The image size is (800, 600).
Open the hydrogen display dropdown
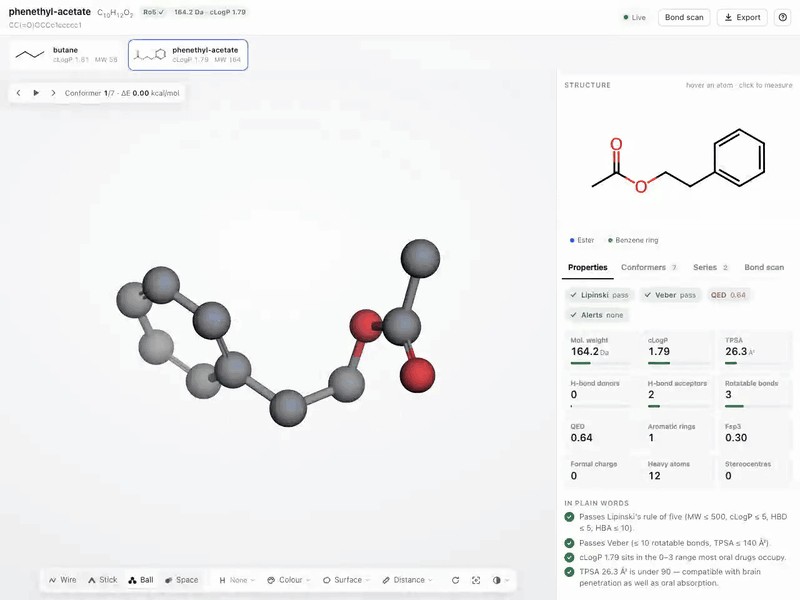point(237,580)
